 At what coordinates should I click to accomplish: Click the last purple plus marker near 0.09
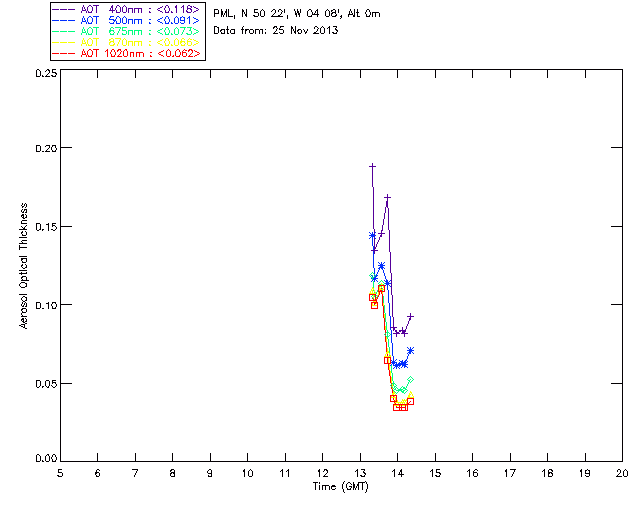click(411, 316)
